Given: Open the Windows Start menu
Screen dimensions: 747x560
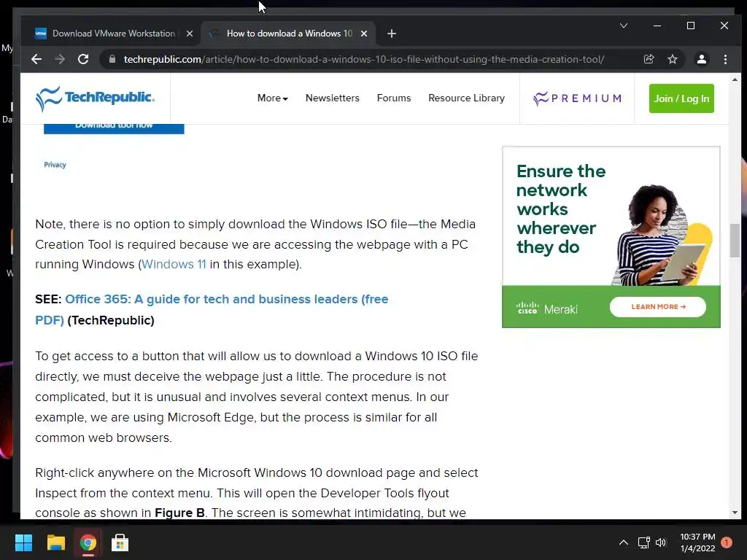Looking at the screenshot, I should click(23, 542).
